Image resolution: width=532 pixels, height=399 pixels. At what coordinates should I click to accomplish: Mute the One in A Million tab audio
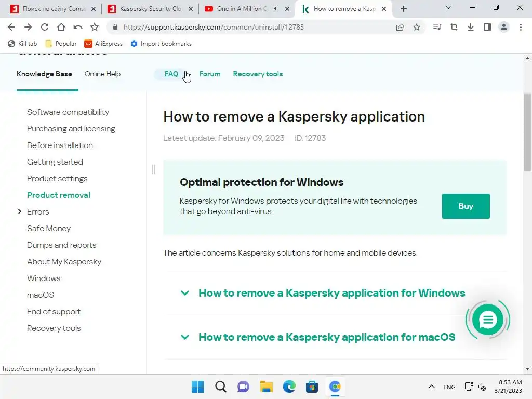pyautogui.click(x=276, y=9)
